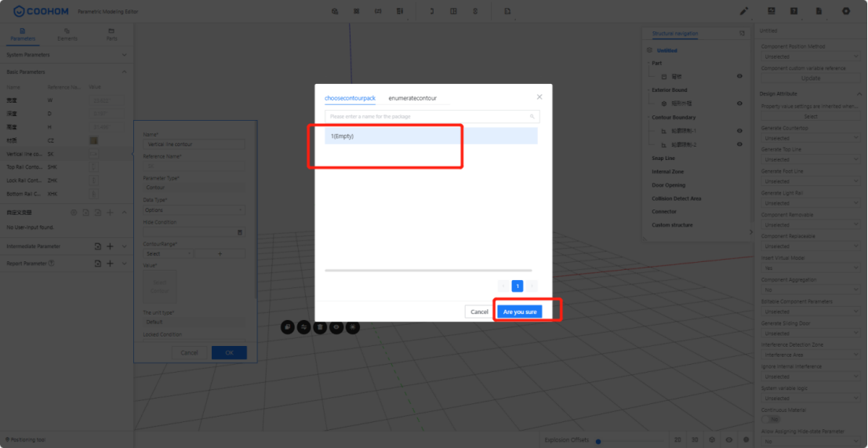Open the settings gear icon at top right

(x=845, y=11)
